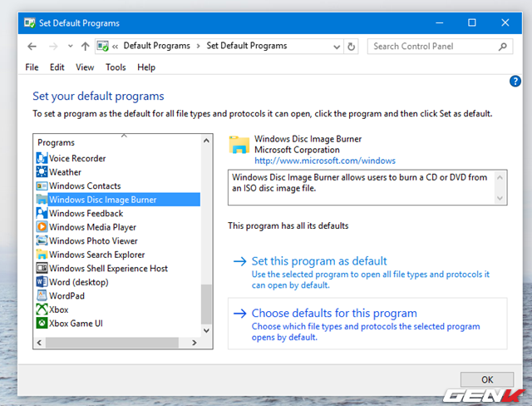532x406 pixels.
Task: Select Windows Feedback in the list
Action: click(86, 213)
